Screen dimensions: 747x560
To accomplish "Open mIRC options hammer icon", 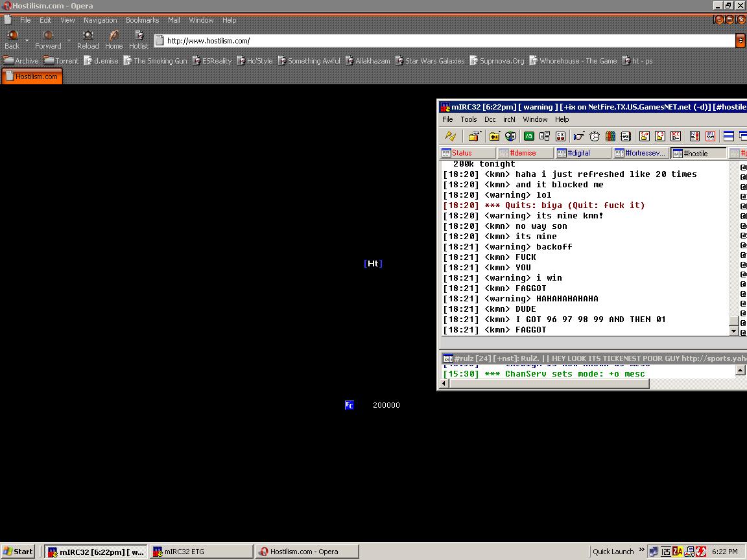I will 474,136.
